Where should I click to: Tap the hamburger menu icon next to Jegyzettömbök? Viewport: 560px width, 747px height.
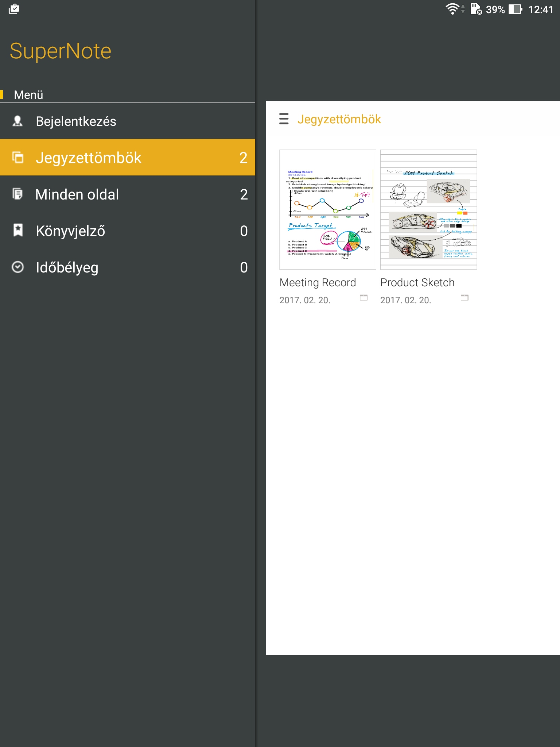[284, 119]
